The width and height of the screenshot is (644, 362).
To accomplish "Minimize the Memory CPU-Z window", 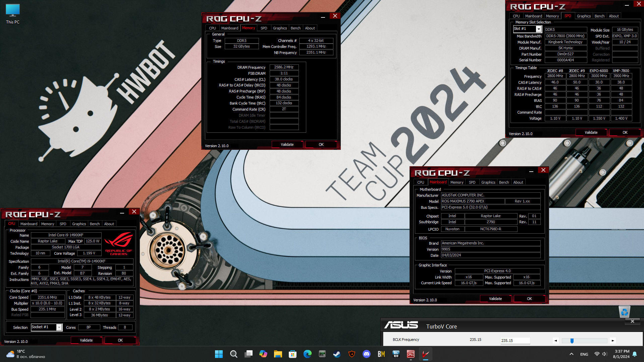I will (323, 16).
